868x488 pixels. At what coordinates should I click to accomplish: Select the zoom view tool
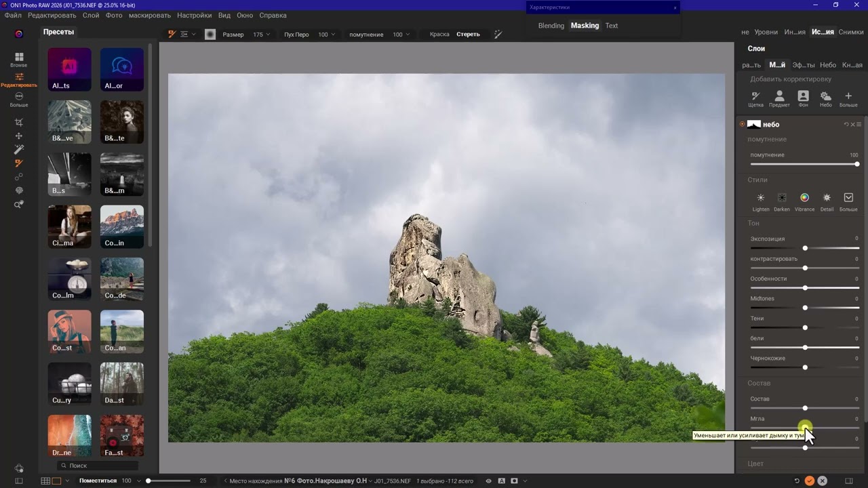pyautogui.click(x=19, y=204)
